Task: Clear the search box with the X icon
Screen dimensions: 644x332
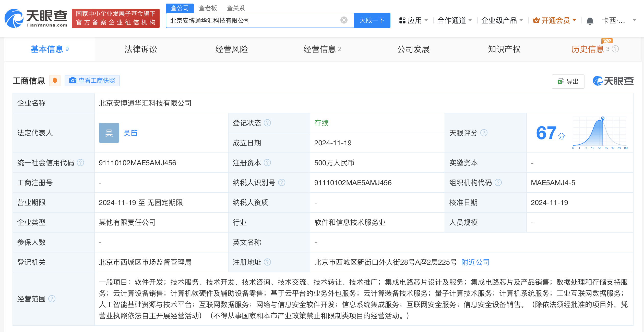Action: 343,20
